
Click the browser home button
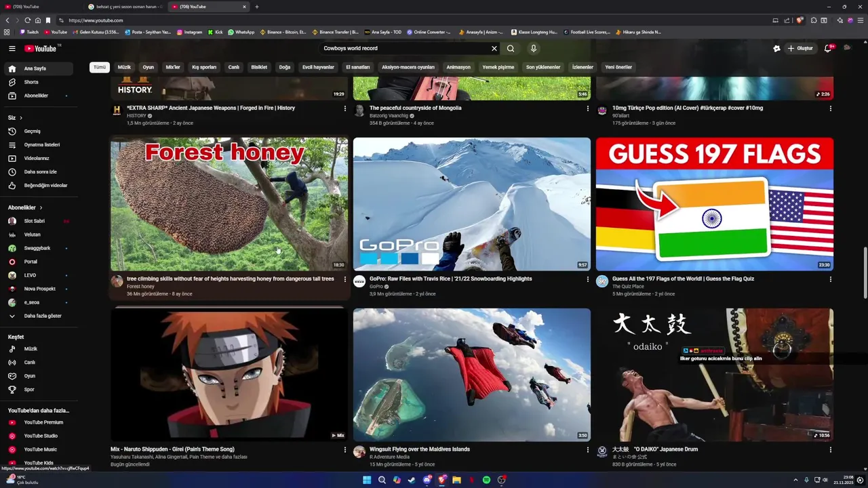point(38,20)
